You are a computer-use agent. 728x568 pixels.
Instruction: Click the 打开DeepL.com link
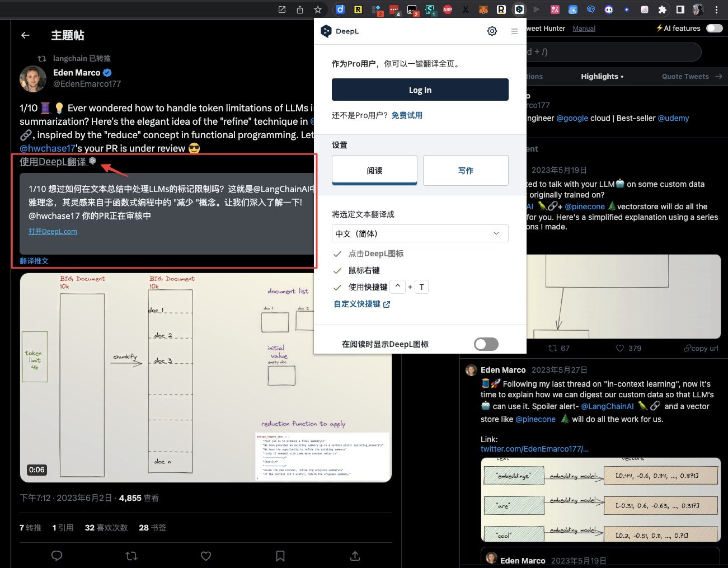click(53, 232)
